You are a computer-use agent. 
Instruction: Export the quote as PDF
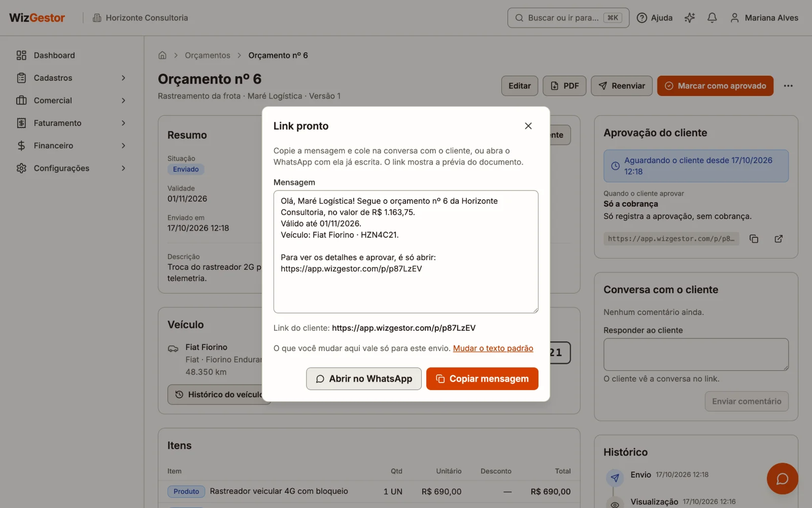click(564, 86)
